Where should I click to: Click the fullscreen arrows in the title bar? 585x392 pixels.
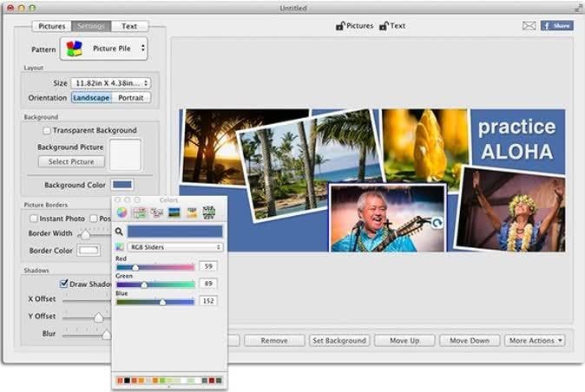coord(578,7)
